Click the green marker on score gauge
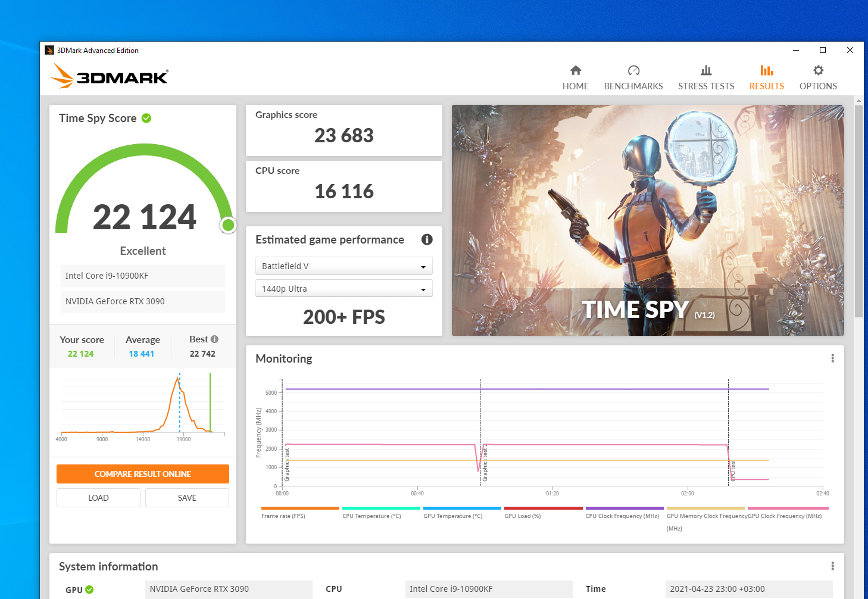This screenshot has width=868, height=599. point(228,225)
